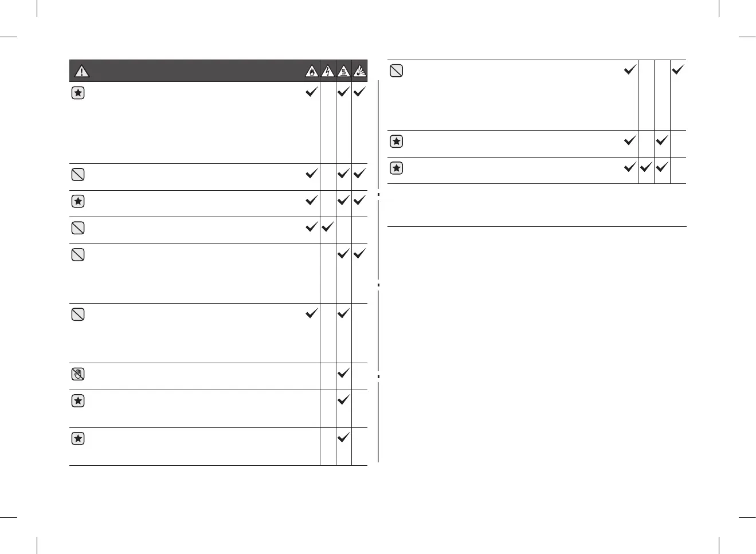Select the prohibition icon in the right table
The height and width of the screenshot is (554, 756).
(x=396, y=71)
